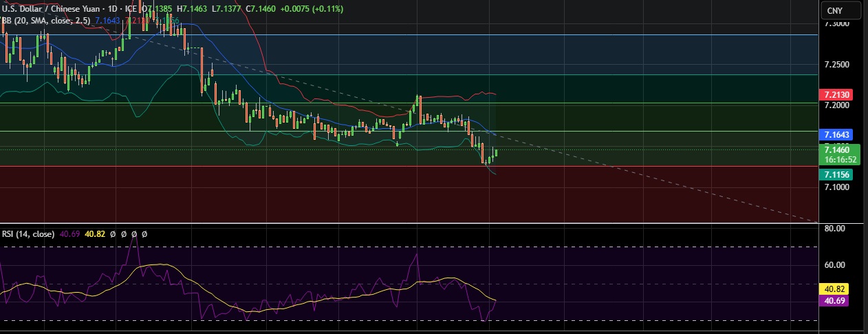Click the red 7.2130 price axis label
This screenshot has width=868, height=334.
tap(835, 94)
